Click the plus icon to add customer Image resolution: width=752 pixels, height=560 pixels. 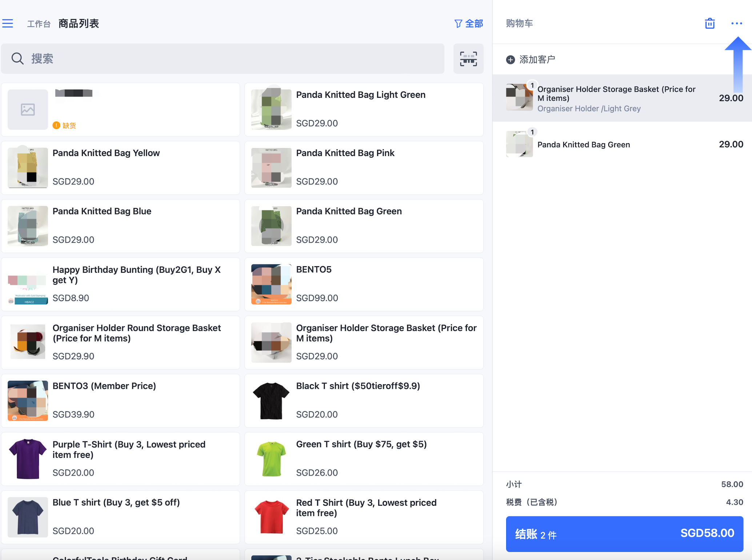[511, 60]
